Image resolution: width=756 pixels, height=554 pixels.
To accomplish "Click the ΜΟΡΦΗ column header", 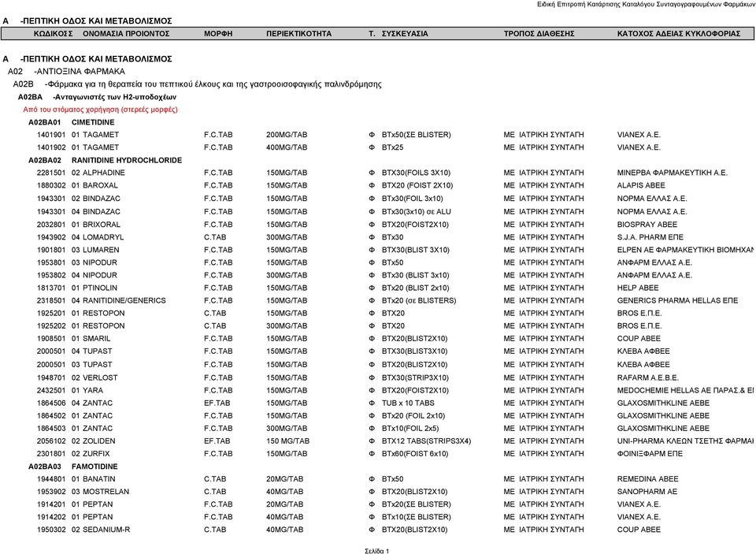I will (218, 34).
